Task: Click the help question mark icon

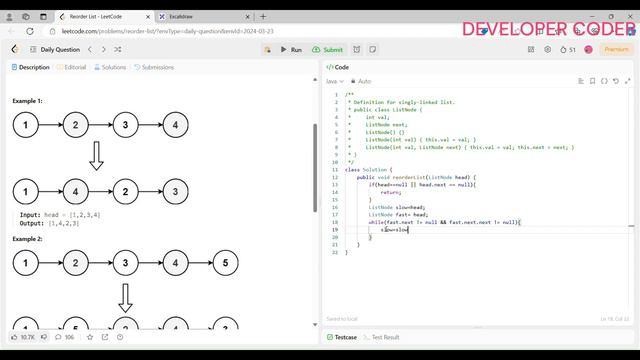Action: click(120, 337)
